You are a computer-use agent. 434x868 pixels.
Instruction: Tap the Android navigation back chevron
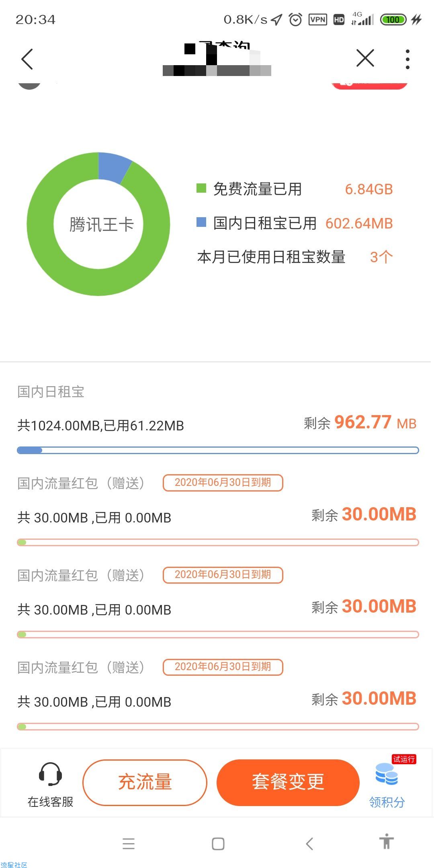click(x=309, y=843)
